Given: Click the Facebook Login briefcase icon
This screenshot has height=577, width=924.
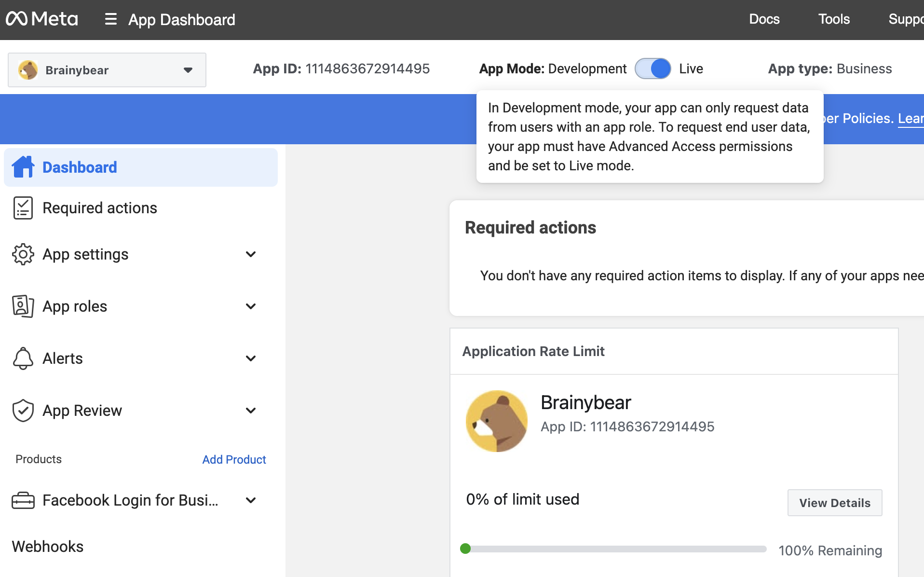Looking at the screenshot, I should pyautogui.click(x=23, y=500).
